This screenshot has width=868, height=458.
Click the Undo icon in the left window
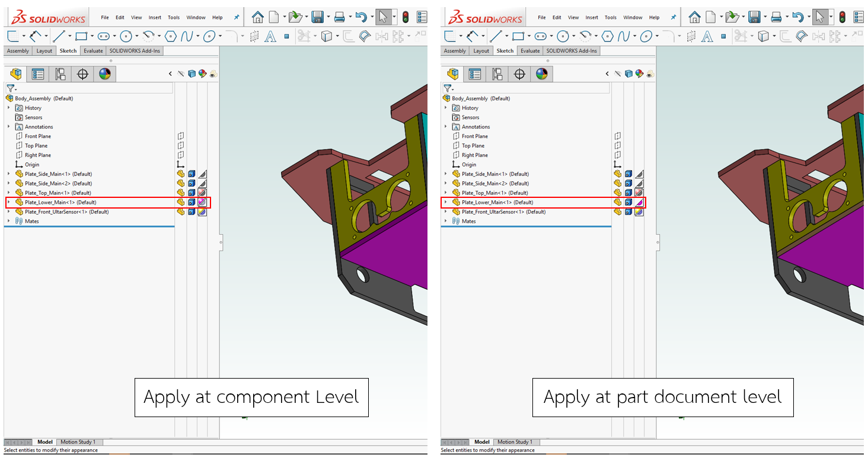(x=361, y=17)
